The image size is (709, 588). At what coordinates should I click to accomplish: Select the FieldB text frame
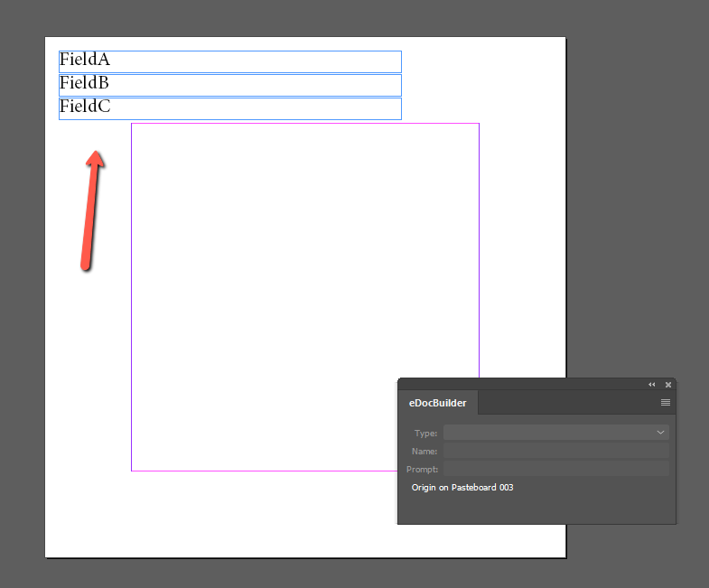pos(230,86)
